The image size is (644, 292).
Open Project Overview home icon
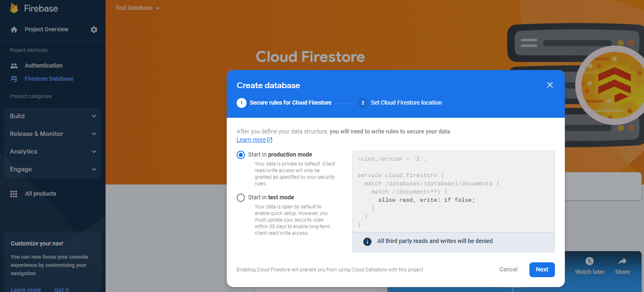14,30
